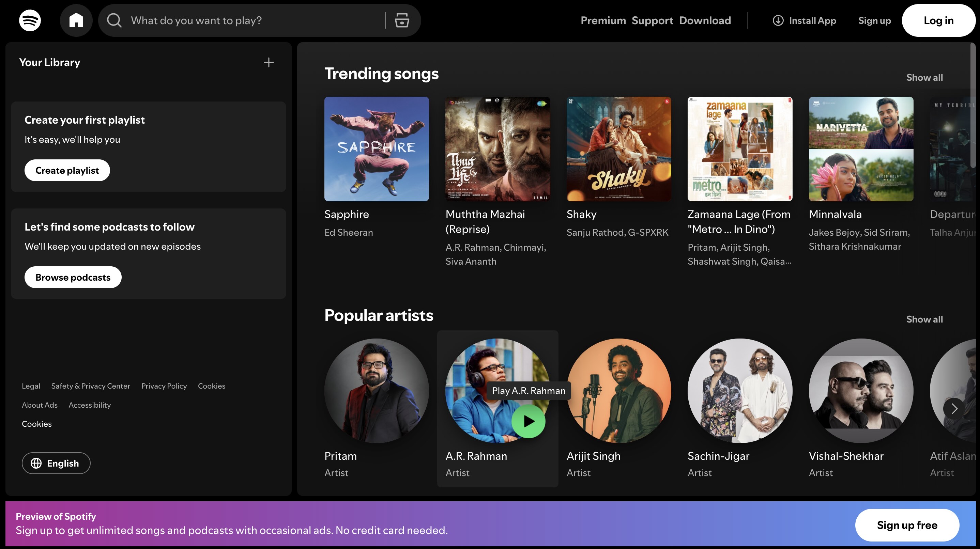Image resolution: width=980 pixels, height=549 pixels.
Task: Open English language selector
Action: coord(56,463)
